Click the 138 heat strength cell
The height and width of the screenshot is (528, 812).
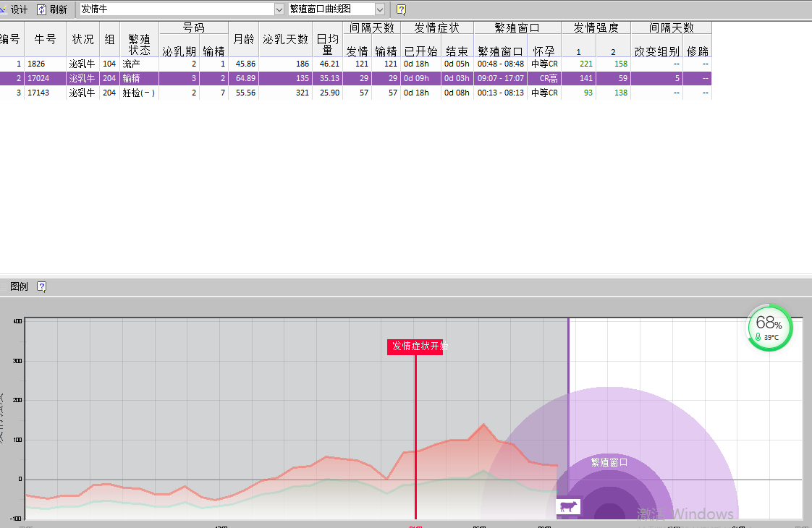(614, 93)
